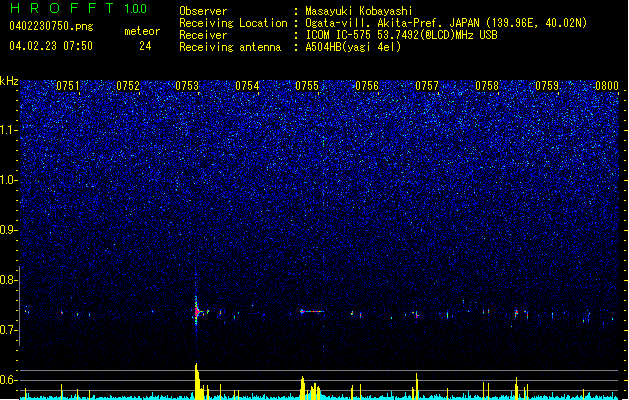Click the 0759 time marker
The width and height of the screenshot is (629, 400).
[x=547, y=86]
